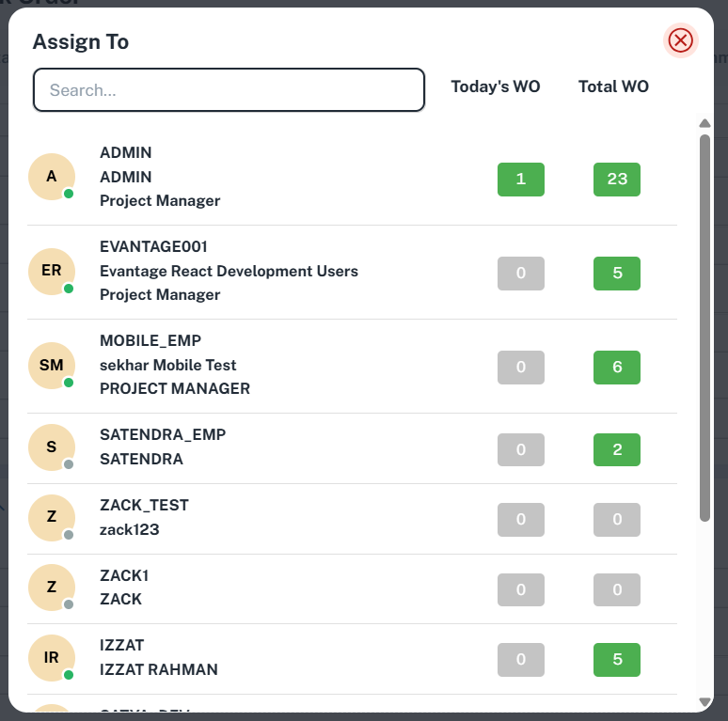Screen dimensions: 728x721
Task: Click the S avatar for SATENDRA_EMP
Action: pyautogui.click(x=52, y=447)
